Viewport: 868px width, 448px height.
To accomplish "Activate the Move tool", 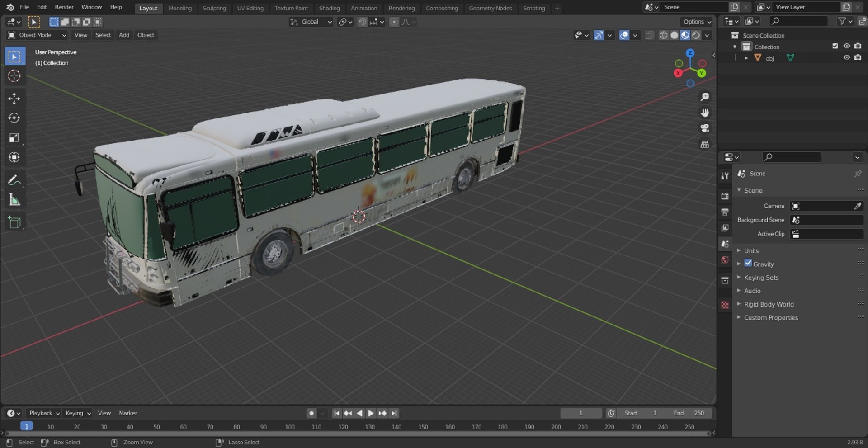I will tap(14, 99).
